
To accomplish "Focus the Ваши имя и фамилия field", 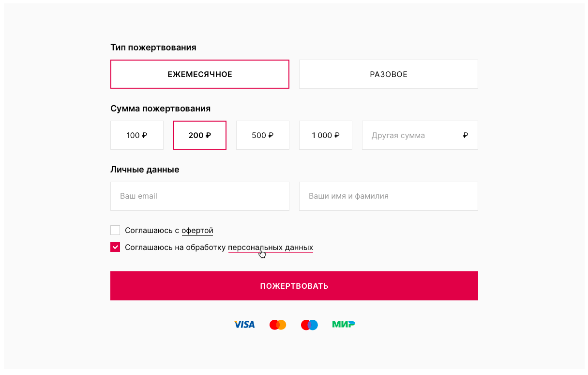I will (x=388, y=196).
